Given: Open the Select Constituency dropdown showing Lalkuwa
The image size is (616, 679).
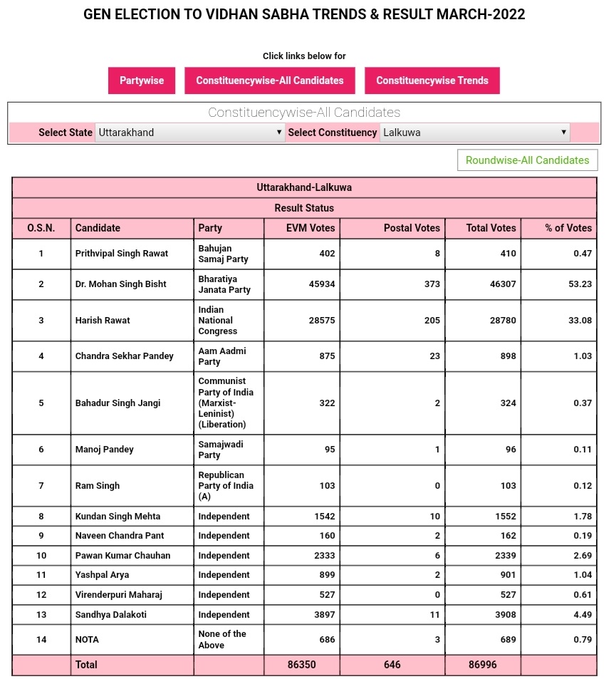Looking at the screenshot, I should pos(475,133).
